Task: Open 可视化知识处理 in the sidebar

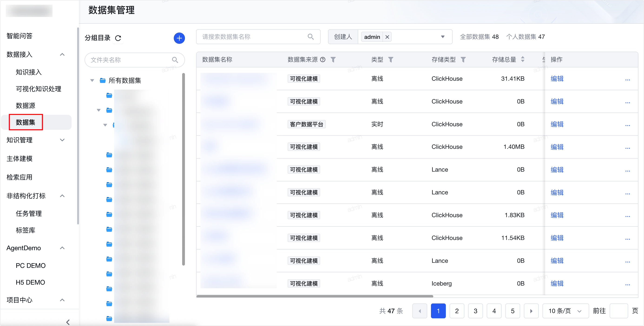Action: (39, 89)
